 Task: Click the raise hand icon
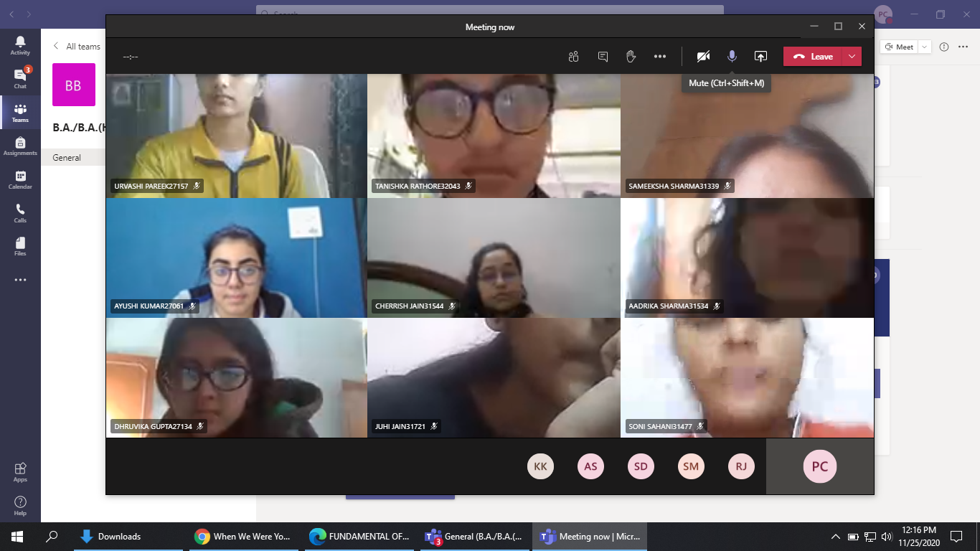click(x=631, y=57)
